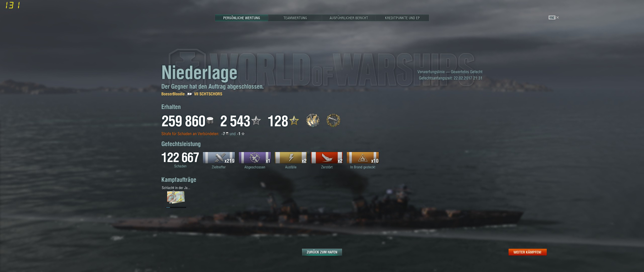Select the In Brand gesteckt ribbon

363,158
